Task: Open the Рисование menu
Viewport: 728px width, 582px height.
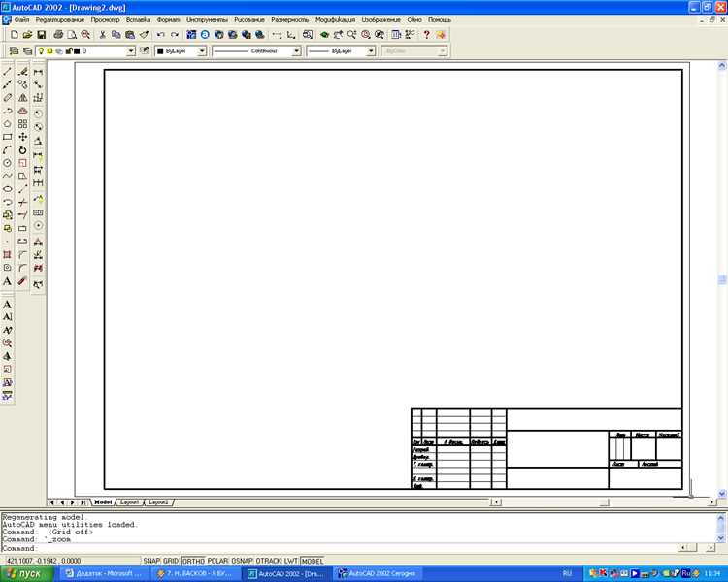Action: [248, 20]
